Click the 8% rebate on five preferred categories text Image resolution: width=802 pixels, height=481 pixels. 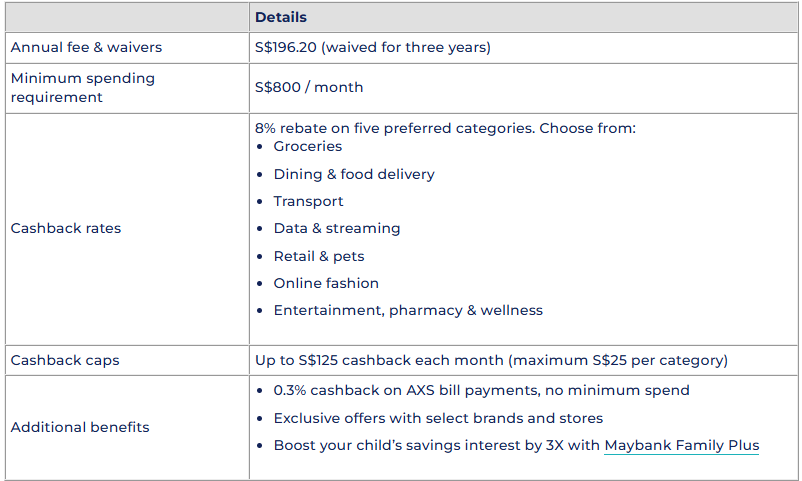[445, 128]
